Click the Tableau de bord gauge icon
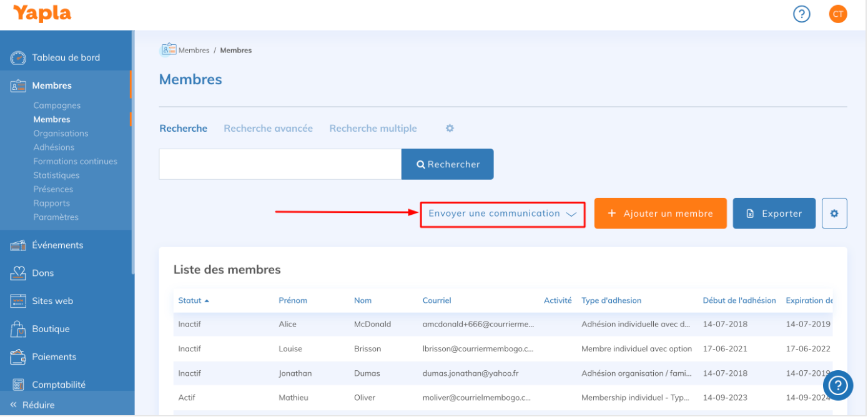This screenshot has width=868, height=417. [x=17, y=57]
